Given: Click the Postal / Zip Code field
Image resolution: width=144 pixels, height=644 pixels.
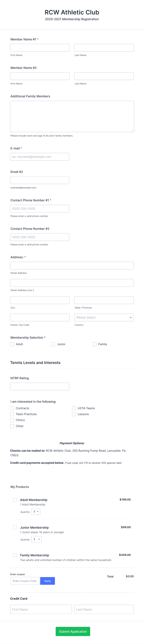Looking at the screenshot, I should [40, 317].
